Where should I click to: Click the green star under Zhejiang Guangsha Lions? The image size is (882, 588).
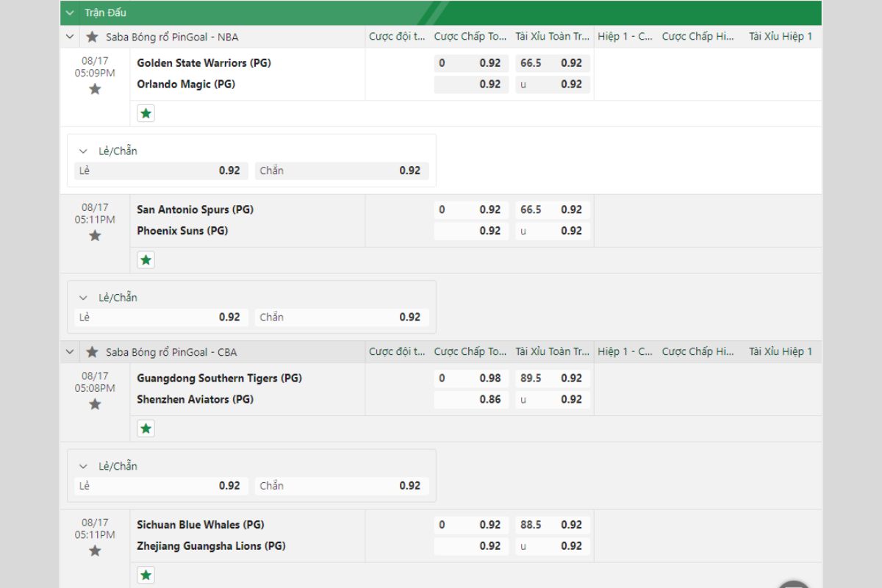pyautogui.click(x=146, y=575)
